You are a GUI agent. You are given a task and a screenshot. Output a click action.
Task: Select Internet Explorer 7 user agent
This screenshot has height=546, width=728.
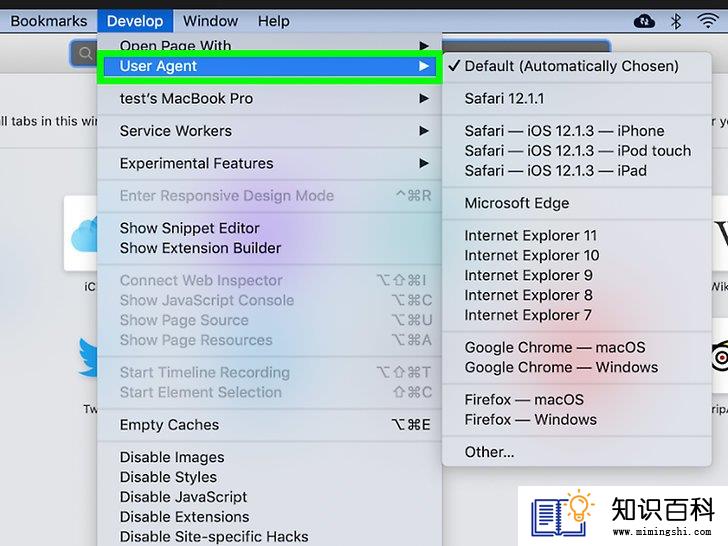pyautogui.click(x=577, y=315)
